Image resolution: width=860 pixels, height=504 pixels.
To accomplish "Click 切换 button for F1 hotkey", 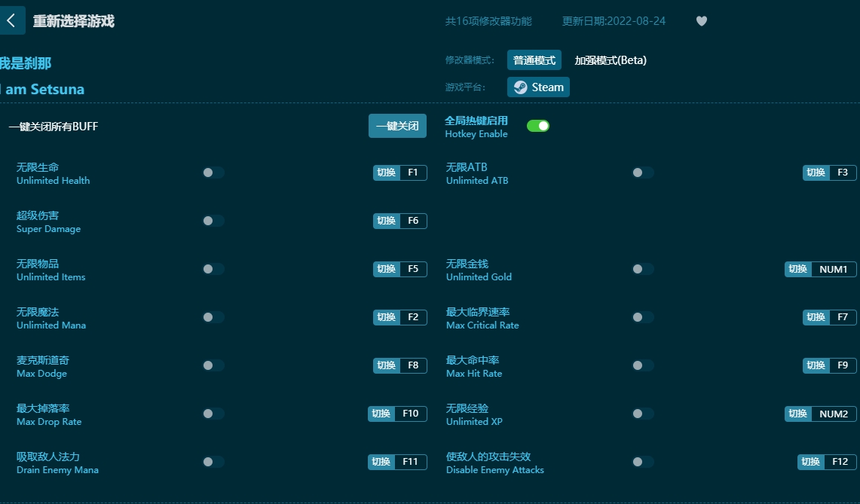I will tap(387, 173).
